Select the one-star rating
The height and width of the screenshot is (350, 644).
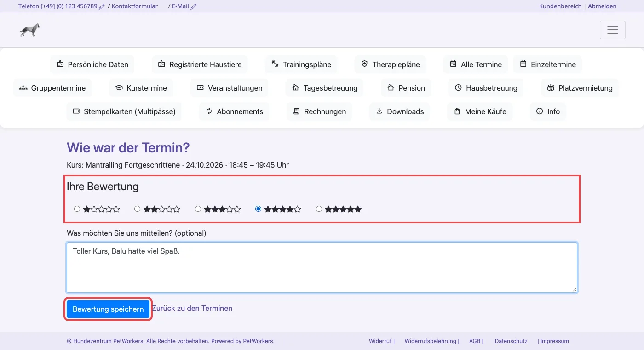click(x=77, y=209)
